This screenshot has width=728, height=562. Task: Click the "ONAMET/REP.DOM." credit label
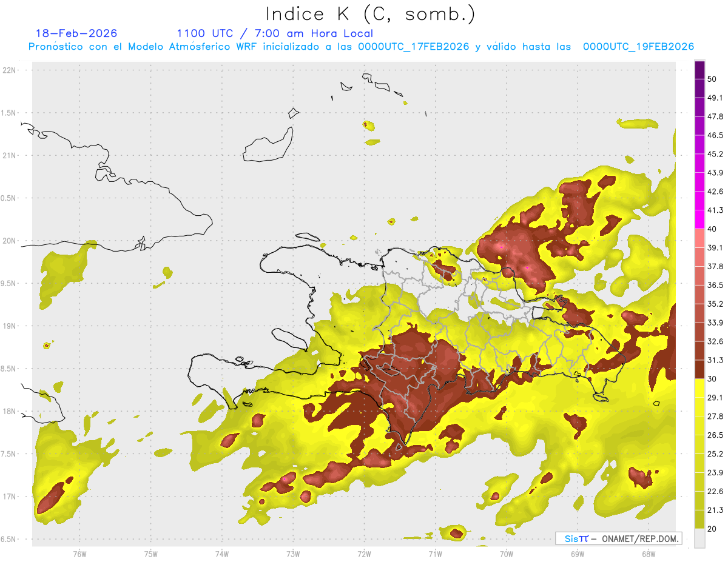pyautogui.click(x=640, y=538)
